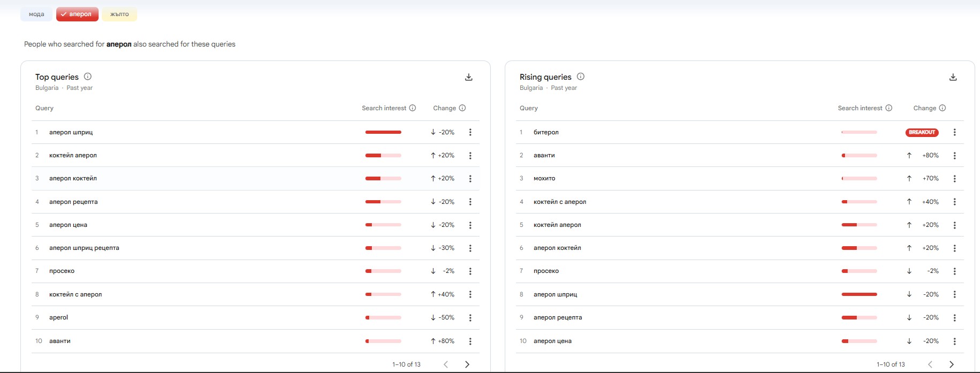Open the aperol query

click(x=58, y=317)
